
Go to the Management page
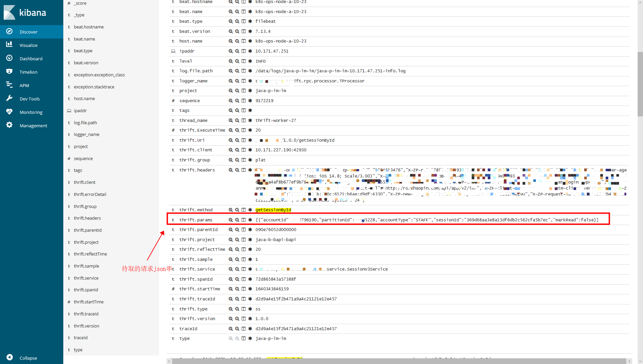(x=33, y=126)
